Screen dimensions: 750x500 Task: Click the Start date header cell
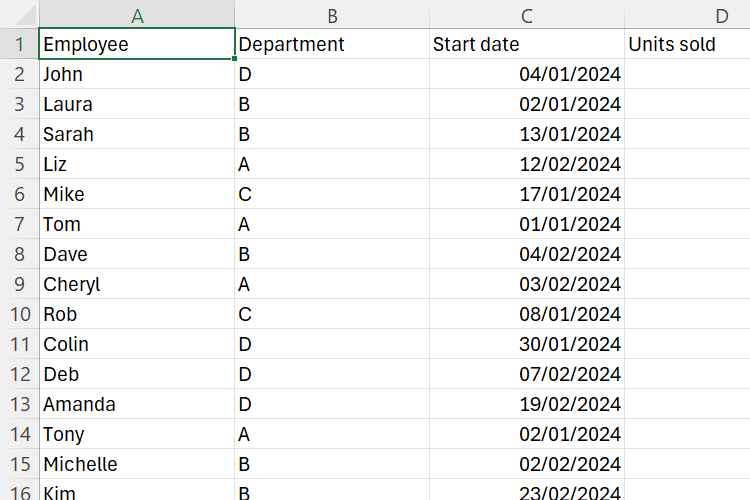coord(527,44)
